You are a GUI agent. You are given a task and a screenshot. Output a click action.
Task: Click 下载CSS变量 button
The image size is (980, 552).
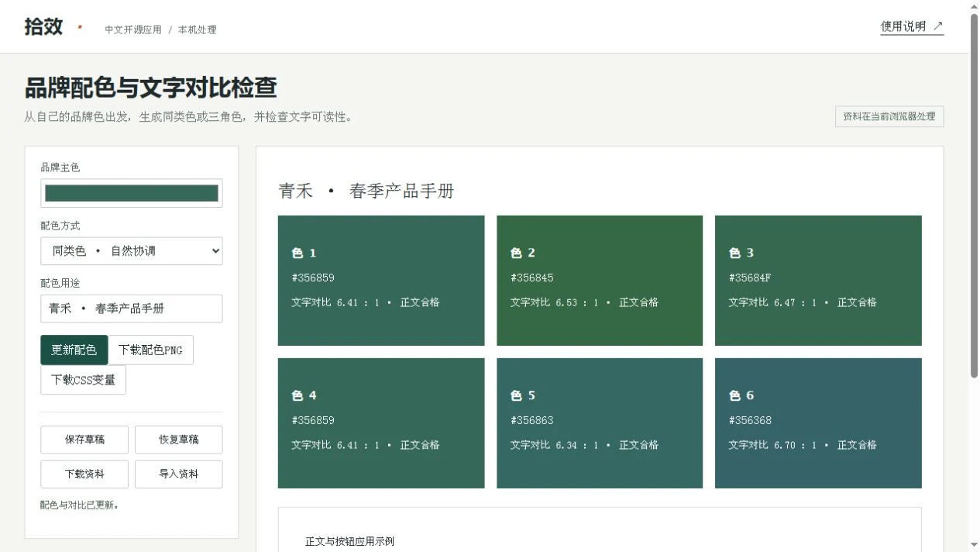[83, 380]
